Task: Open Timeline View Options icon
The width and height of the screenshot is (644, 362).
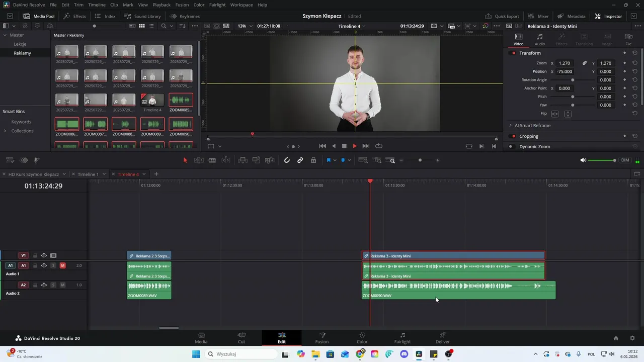Action: (x=10, y=160)
